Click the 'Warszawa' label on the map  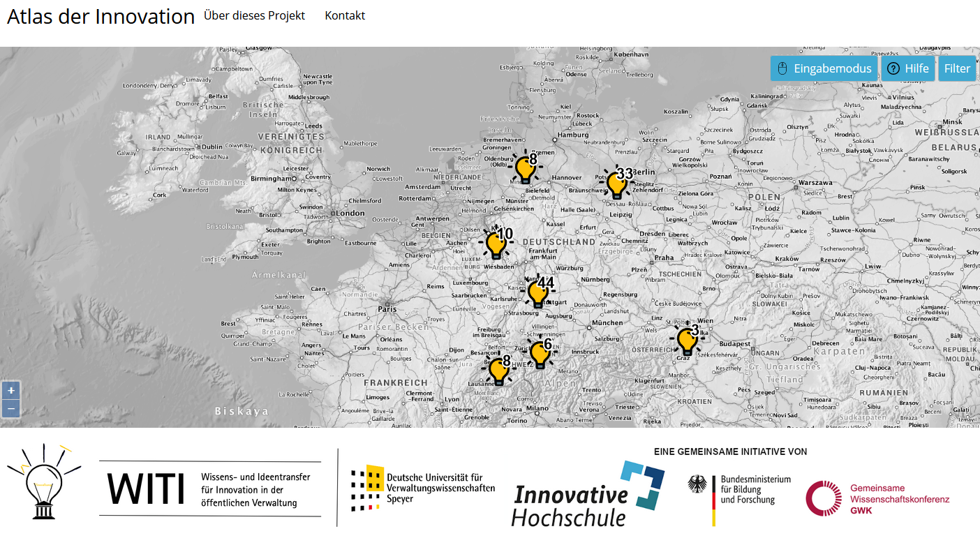coord(816,183)
